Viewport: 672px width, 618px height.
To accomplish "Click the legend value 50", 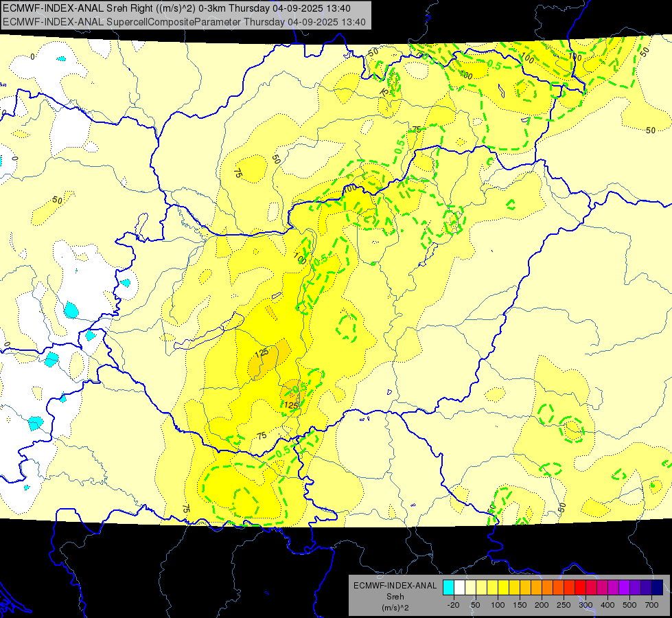I will click(x=475, y=605).
